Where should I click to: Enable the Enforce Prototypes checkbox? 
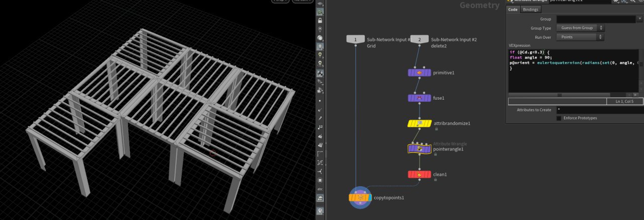click(x=559, y=118)
